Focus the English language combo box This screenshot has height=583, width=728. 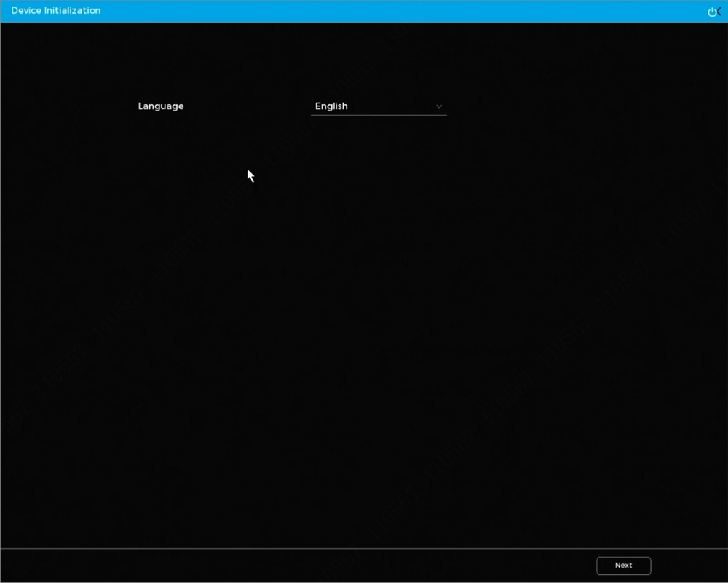(379, 106)
